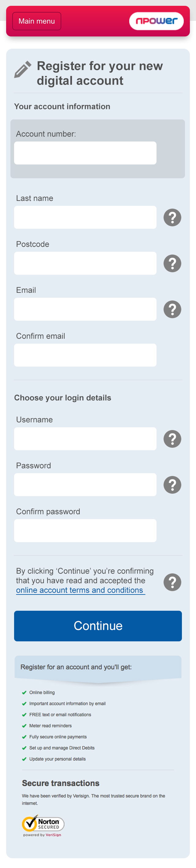The image size is (196, 868).
Task: Click the Email input field
Action: click(x=85, y=309)
